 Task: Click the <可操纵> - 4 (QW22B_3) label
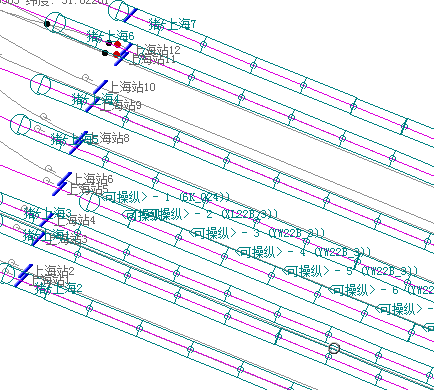(x=303, y=252)
